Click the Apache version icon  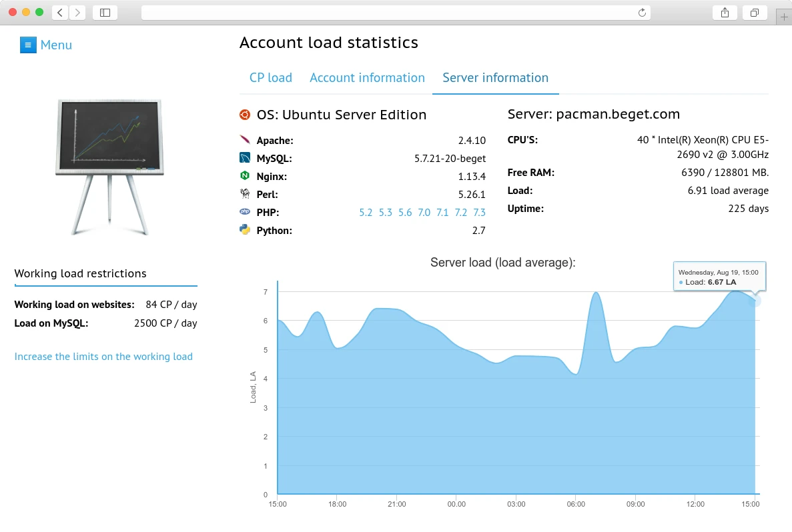246,140
